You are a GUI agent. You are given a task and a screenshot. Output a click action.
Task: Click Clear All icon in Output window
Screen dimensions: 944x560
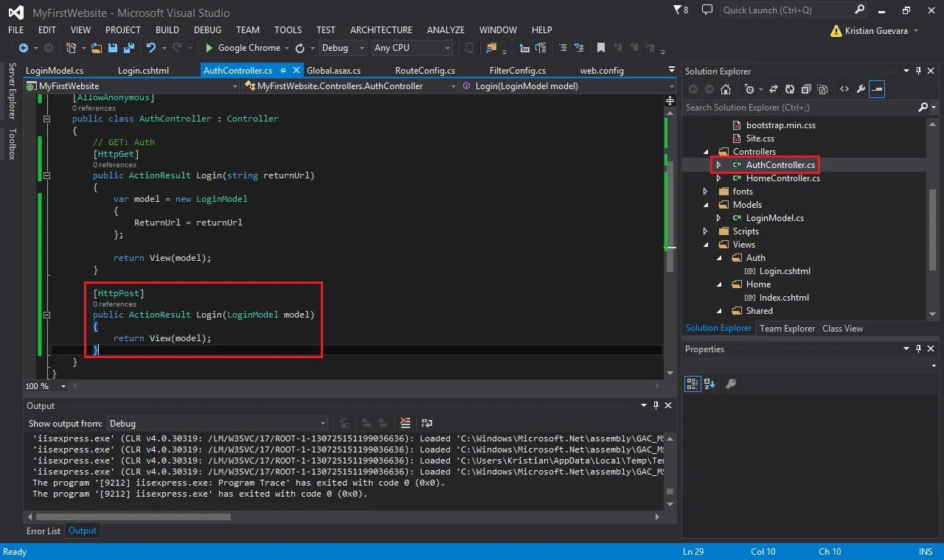(405, 423)
